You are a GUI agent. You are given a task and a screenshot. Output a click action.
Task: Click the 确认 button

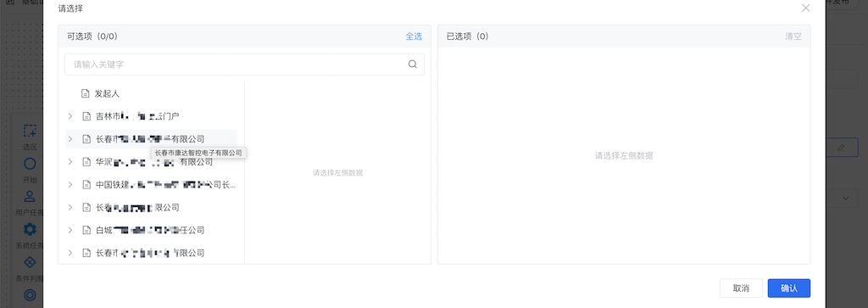pyautogui.click(x=789, y=288)
